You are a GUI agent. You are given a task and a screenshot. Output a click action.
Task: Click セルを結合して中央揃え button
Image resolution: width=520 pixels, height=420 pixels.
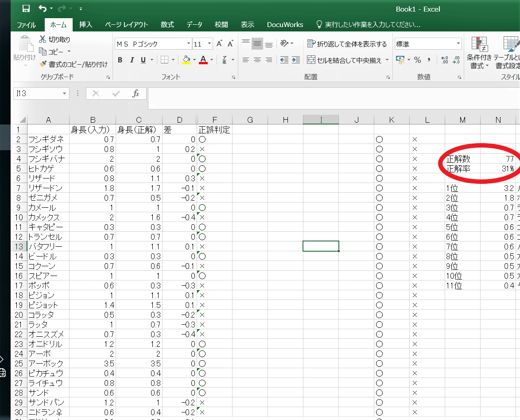coord(345,60)
